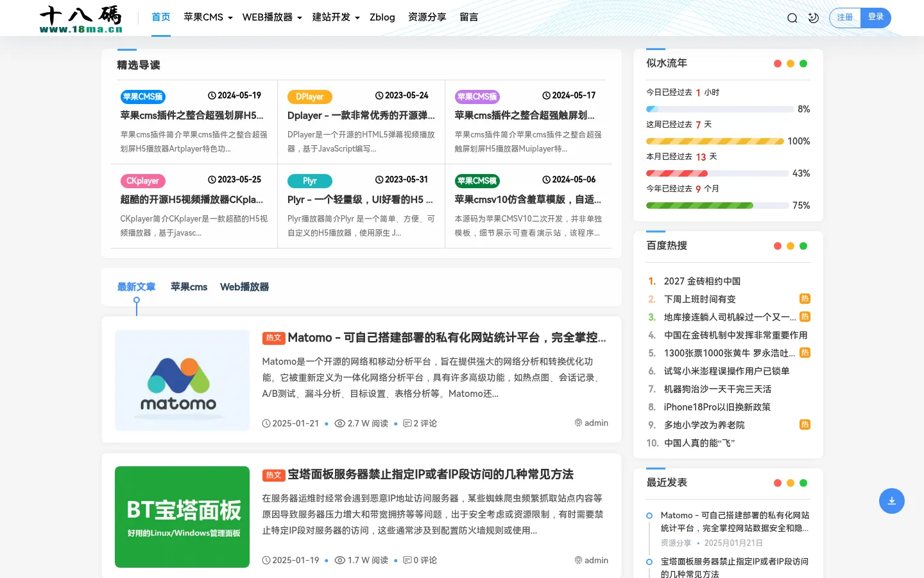Click the comment icon on the Matomo article

(407, 423)
